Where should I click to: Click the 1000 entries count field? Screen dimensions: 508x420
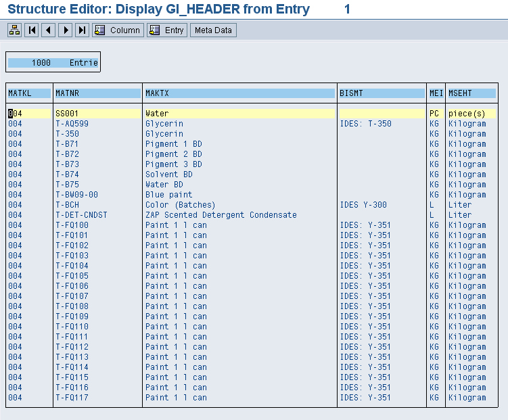pyautogui.click(x=53, y=62)
